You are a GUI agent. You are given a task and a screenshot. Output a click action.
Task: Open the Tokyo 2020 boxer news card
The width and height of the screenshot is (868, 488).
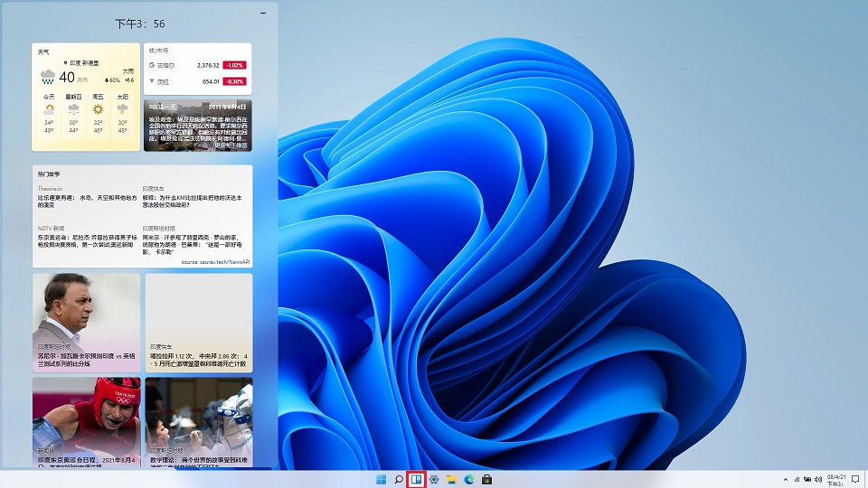tap(87, 422)
